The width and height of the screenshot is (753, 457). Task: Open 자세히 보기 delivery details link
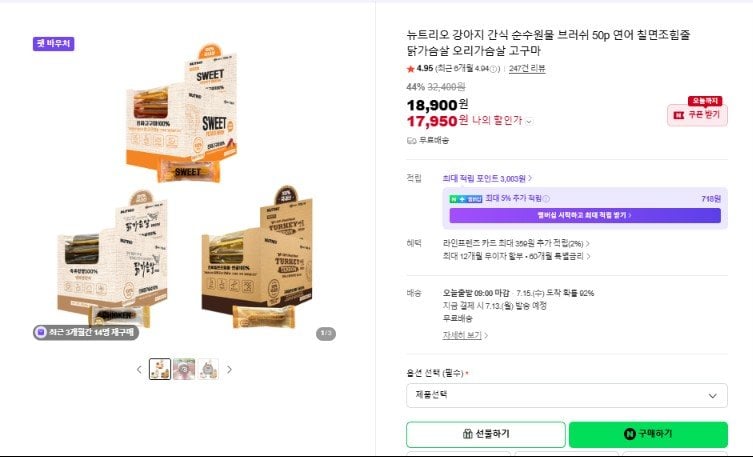point(465,336)
